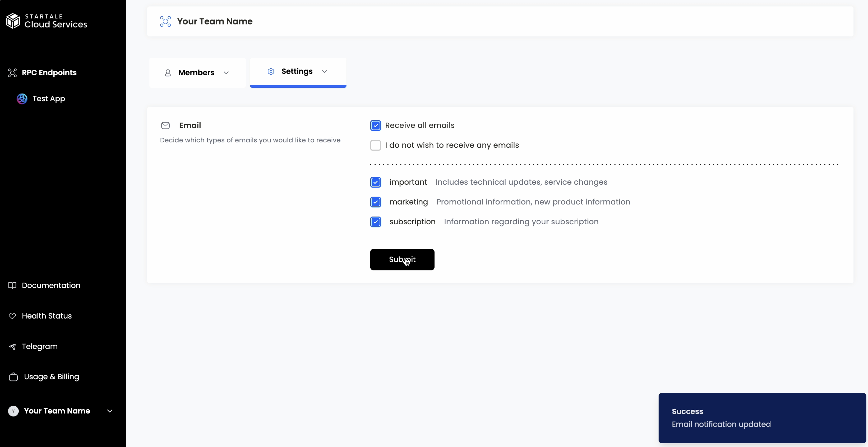
Task: Click the Documentation book icon
Action: 12,285
